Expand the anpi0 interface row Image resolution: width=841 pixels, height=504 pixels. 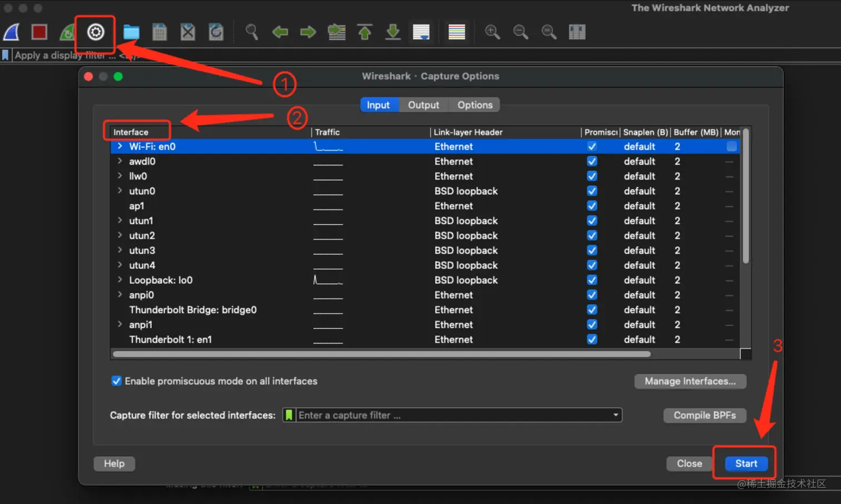(120, 295)
